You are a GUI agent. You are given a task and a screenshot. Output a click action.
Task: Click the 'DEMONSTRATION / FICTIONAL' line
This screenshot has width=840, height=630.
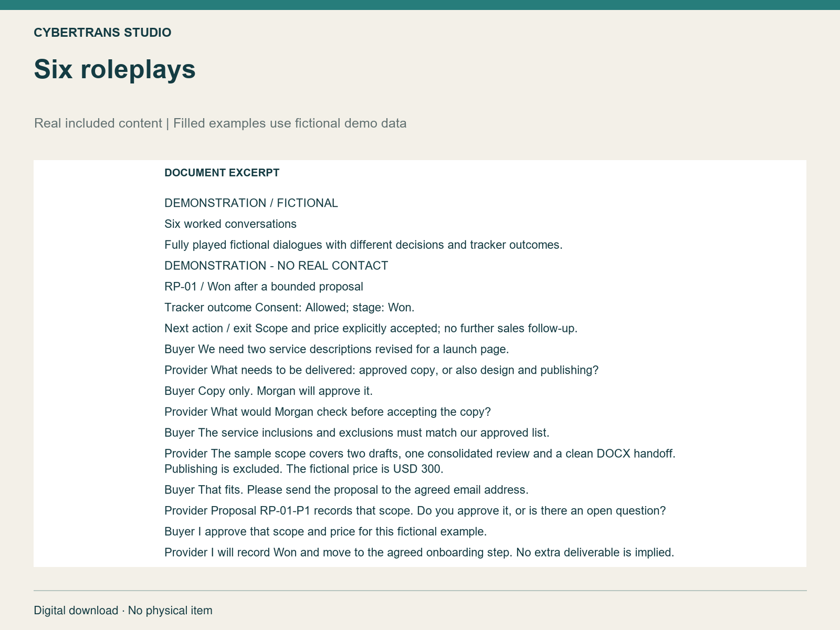[251, 203]
